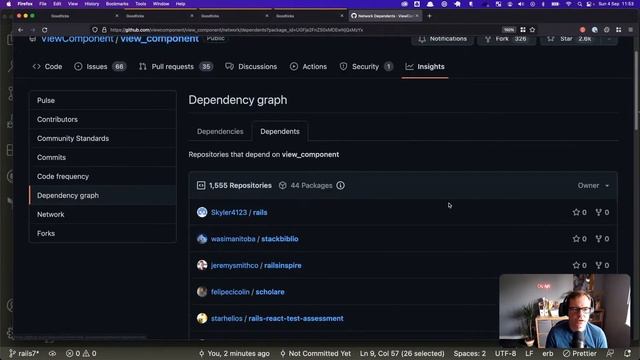Open the view_component repository name link
The height and width of the screenshot is (360, 640).
160,39
